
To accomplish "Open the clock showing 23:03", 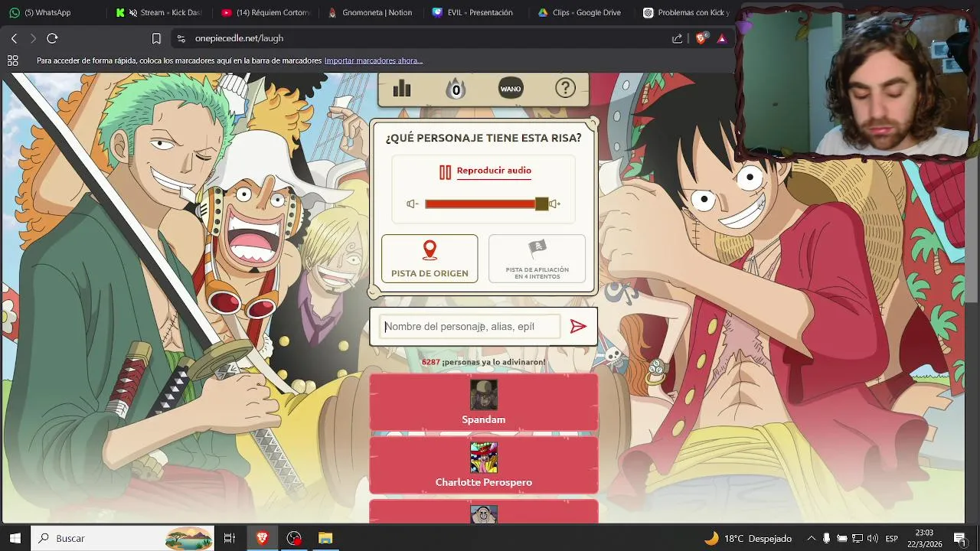I will coord(924,538).
